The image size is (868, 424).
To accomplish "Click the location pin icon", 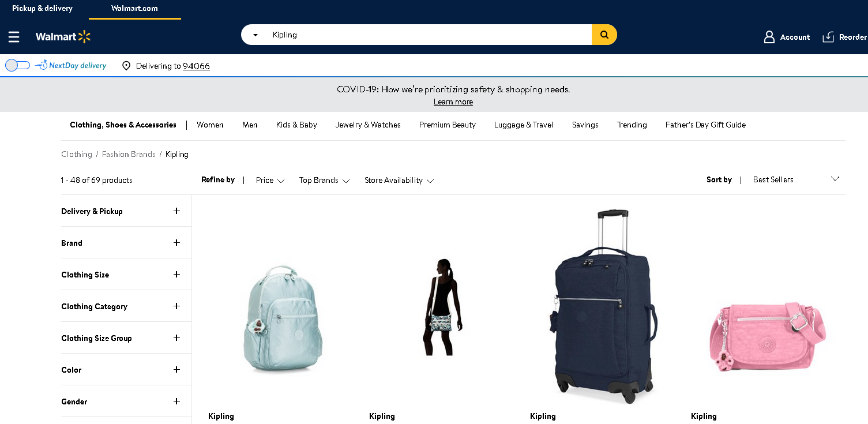I will tap(126, 66).
